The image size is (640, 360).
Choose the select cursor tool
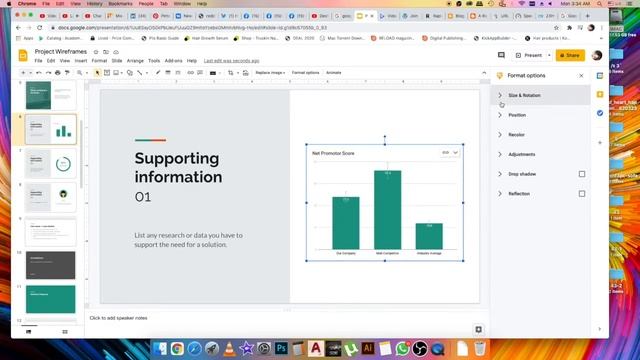[97, 73]
